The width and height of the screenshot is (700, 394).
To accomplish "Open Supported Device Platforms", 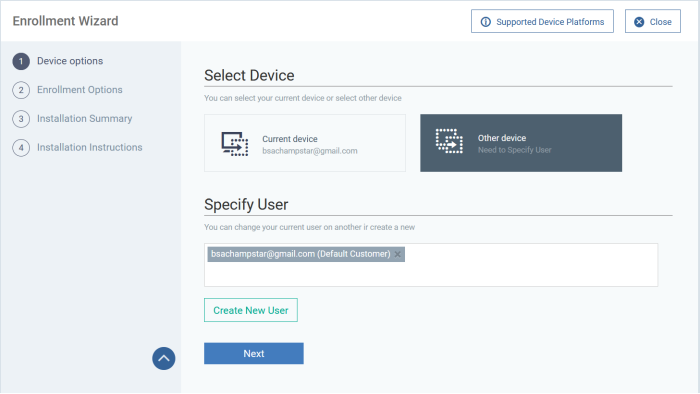I will (x=542, y=21).
